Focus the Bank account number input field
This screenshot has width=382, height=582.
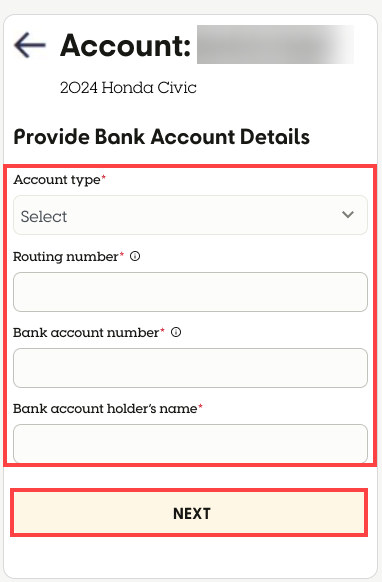pos(190,368)
